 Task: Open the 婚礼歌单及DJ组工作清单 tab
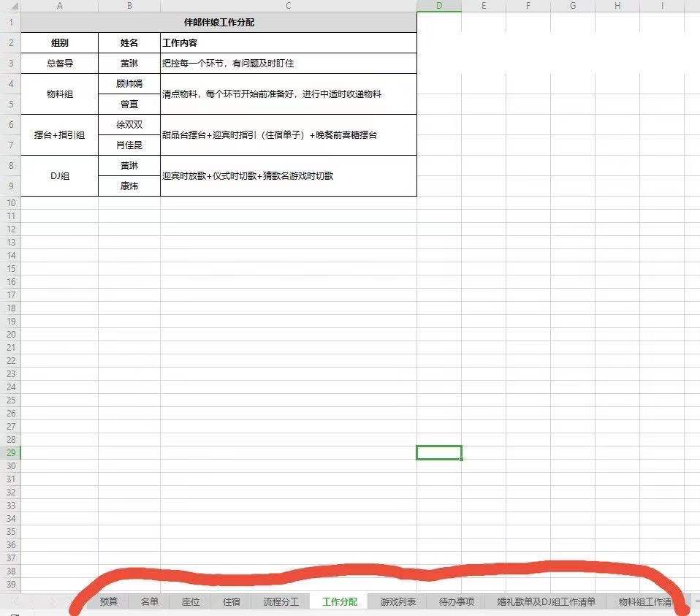546,601
